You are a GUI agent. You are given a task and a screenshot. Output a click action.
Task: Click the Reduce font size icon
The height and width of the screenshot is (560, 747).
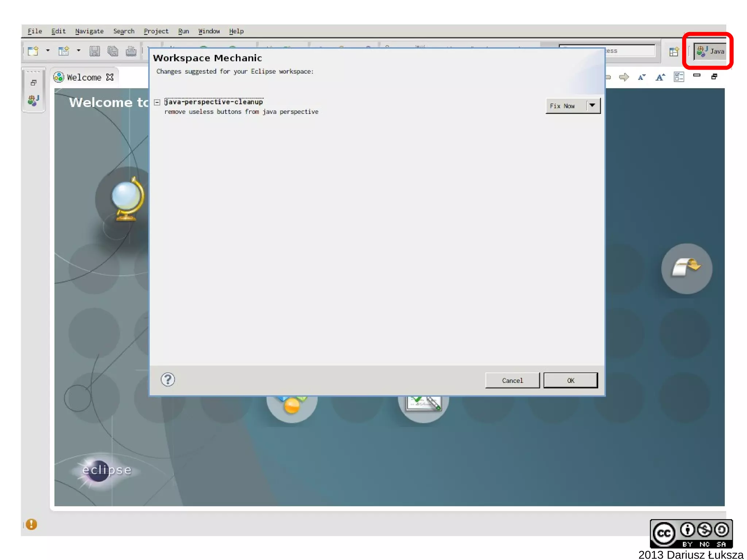[642, 77]
